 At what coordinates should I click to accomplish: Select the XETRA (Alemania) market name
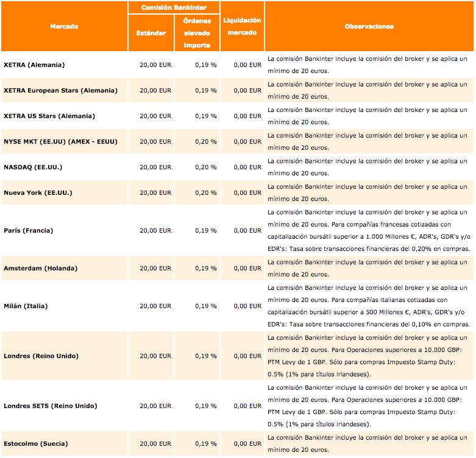tap(34, 65)
